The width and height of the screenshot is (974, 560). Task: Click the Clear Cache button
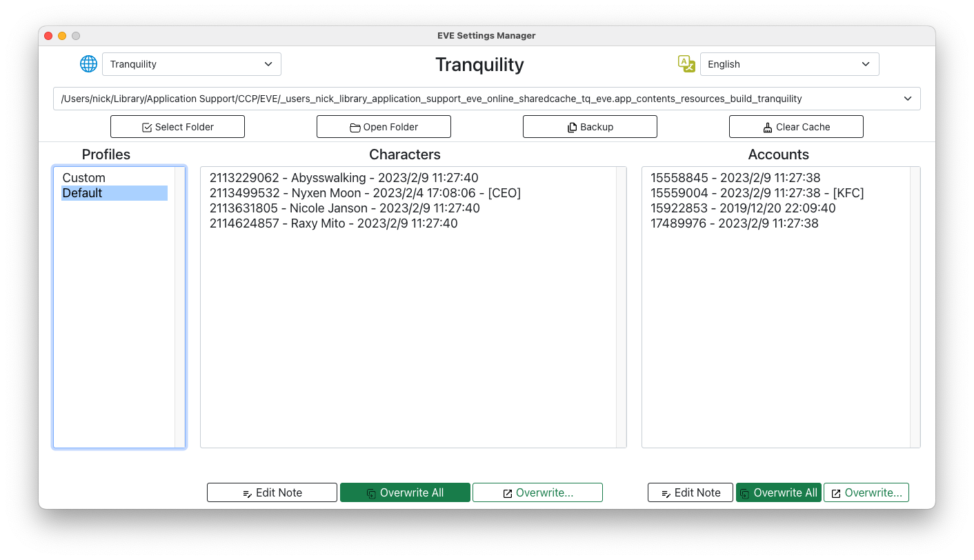[x=796, y=127]
